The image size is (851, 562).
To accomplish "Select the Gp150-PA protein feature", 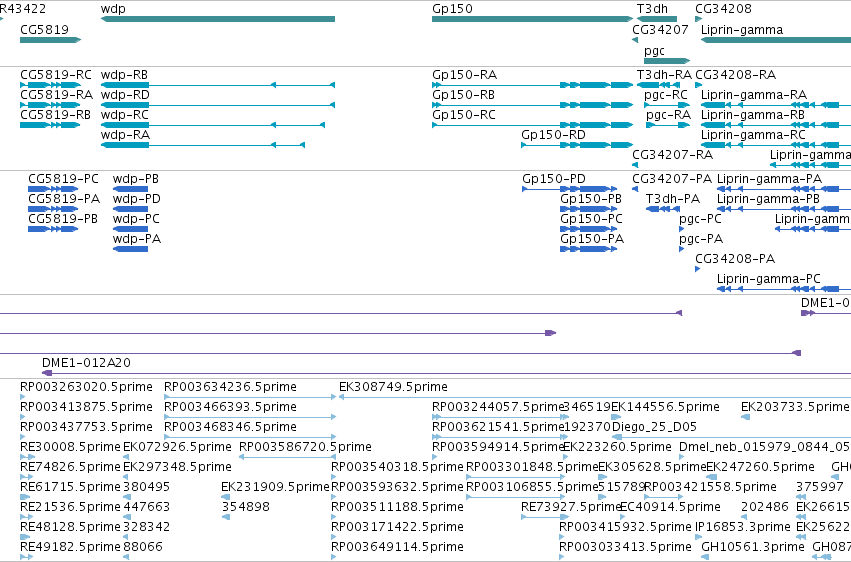I will pyautogui.click(x=592, y=239).
